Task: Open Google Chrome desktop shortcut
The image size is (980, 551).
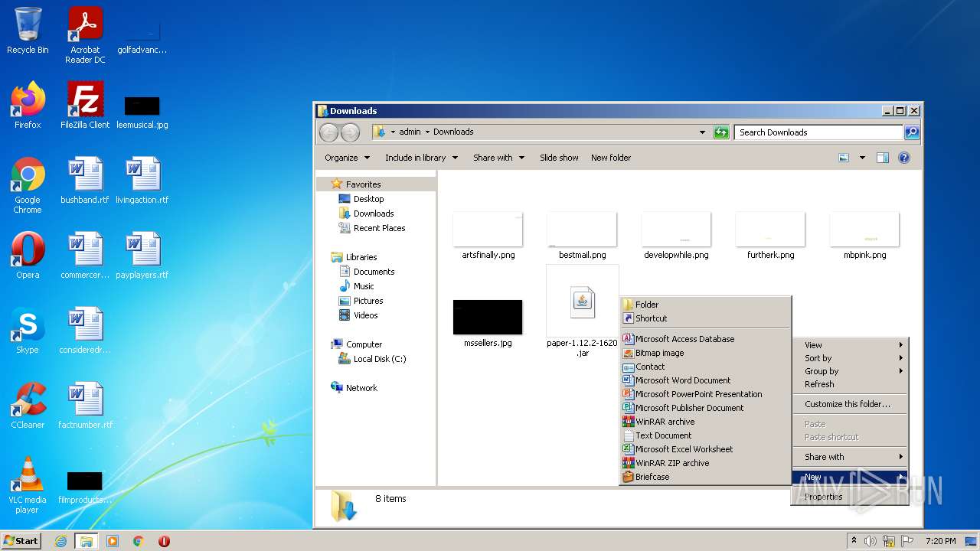Action: point(28,185)
